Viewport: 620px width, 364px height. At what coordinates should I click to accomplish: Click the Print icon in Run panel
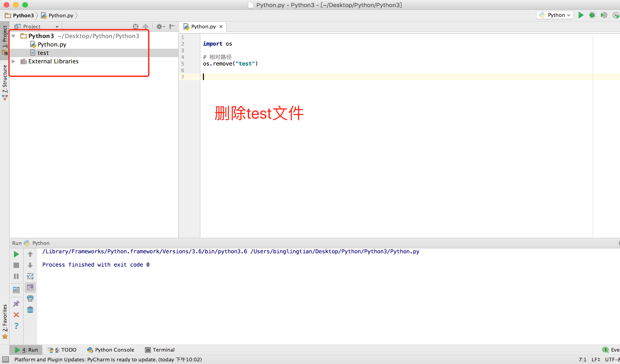pos(30,299)
